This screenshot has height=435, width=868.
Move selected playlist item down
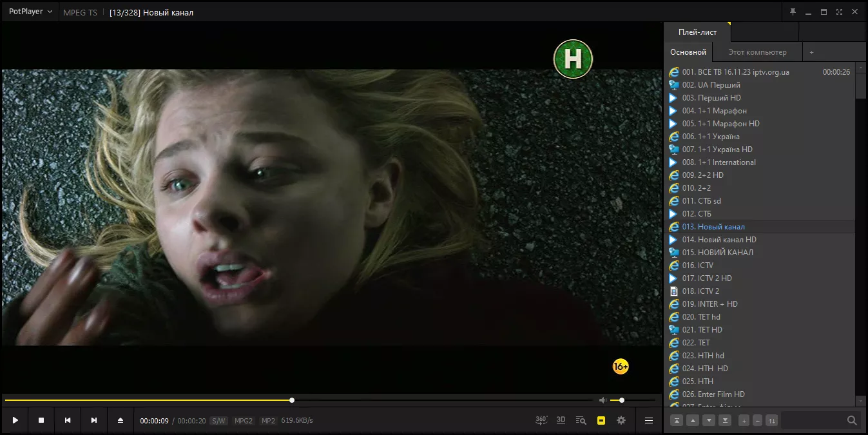[x=709, y=420]
